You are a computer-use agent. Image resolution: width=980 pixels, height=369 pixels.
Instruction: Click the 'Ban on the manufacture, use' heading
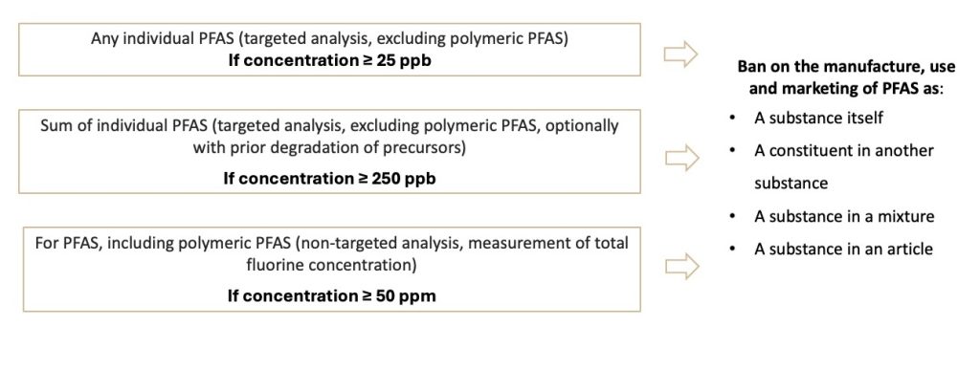[x=846, y=66]
